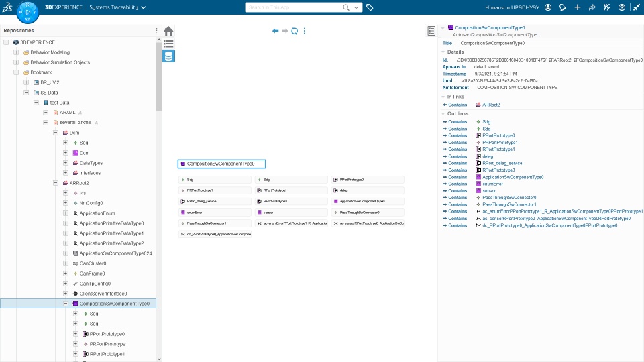The width and height of the screenshot is (644, 362).
Task: Collapse the In links section
Action: click(x=443, y=97)
